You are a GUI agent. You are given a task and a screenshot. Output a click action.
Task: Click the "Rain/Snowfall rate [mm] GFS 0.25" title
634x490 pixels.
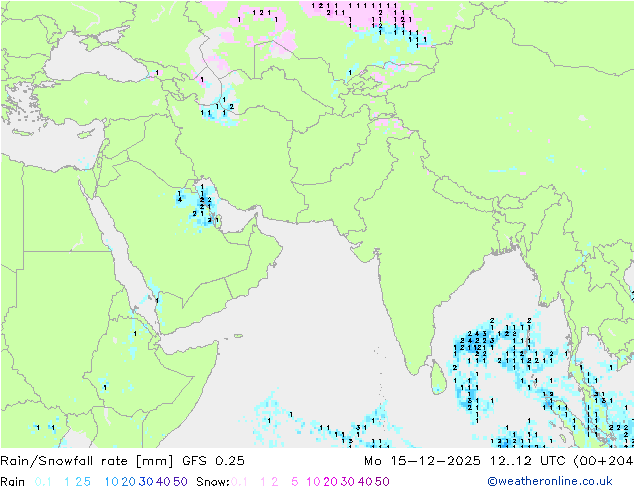coord(122,461)
